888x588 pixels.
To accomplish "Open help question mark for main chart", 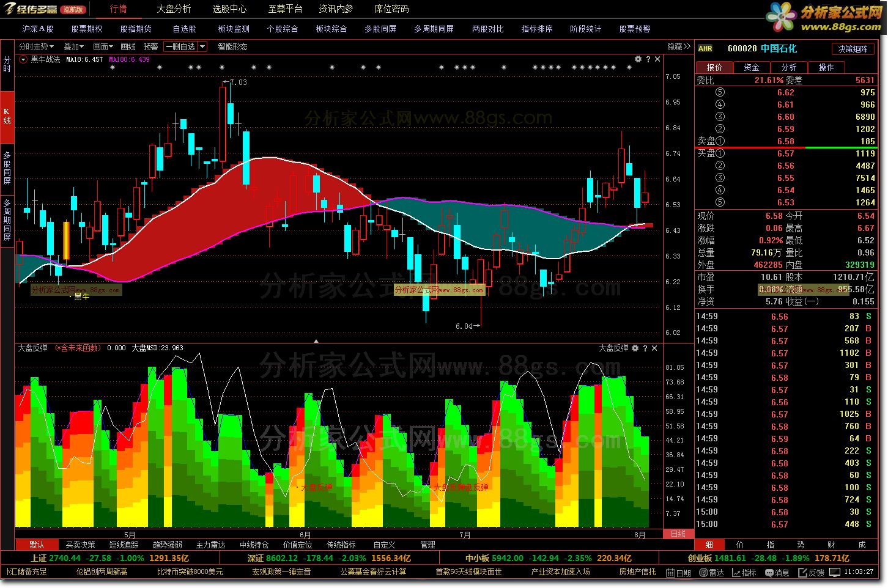I will (x=648, y=59).
